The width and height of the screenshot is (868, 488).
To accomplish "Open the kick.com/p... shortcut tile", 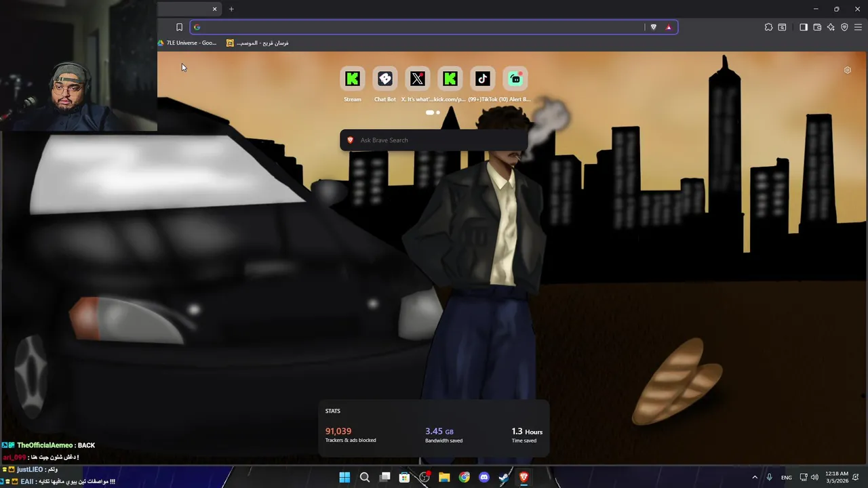I will [x=450, y=79].
